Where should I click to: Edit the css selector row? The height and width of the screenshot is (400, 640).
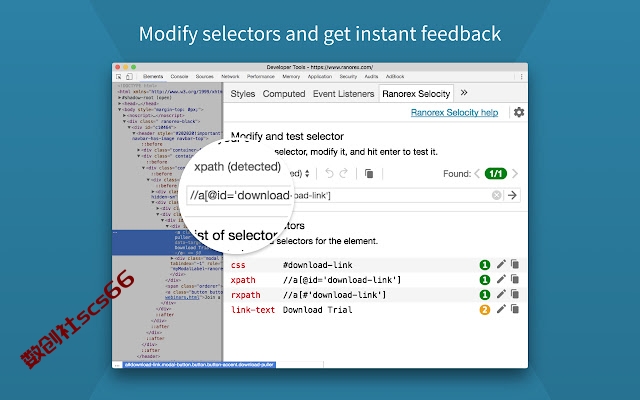coord(501,264)
